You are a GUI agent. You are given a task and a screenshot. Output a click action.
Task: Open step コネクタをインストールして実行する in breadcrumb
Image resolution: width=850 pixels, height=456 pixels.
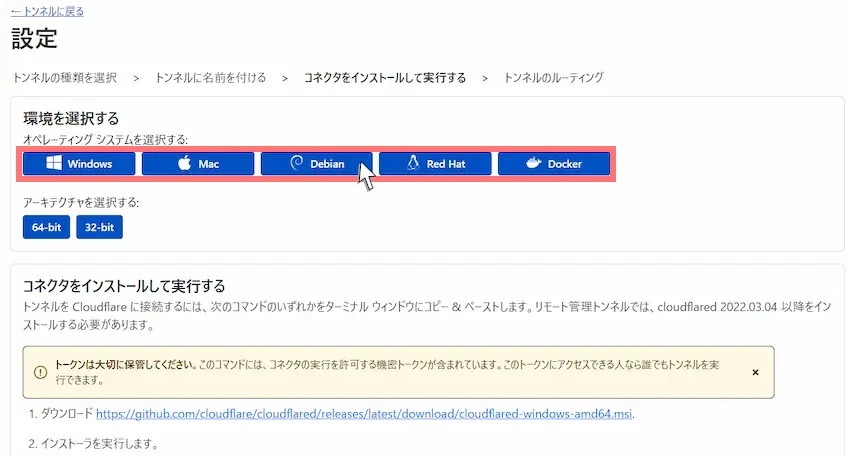point(385,78)
